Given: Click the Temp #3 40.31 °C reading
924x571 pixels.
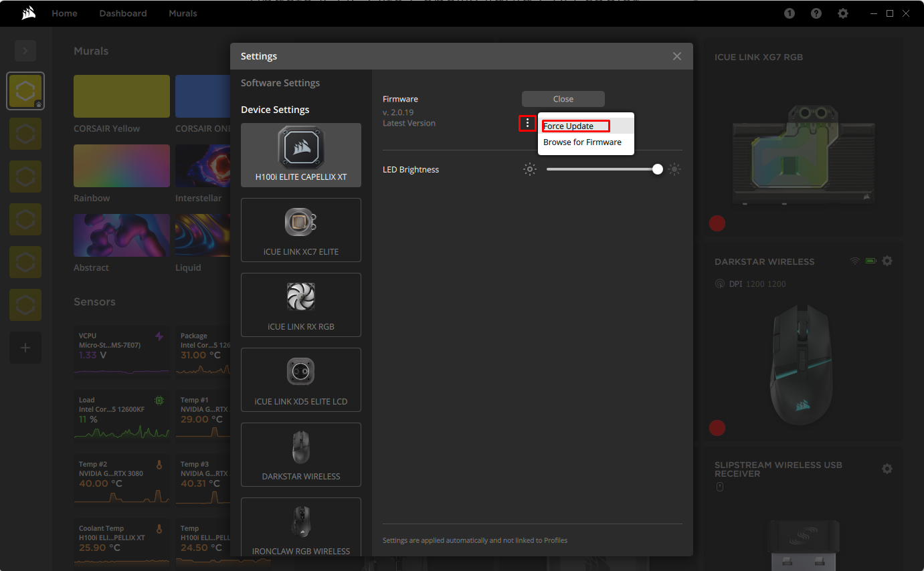Looking at the screenshot, I should point(201,483).
